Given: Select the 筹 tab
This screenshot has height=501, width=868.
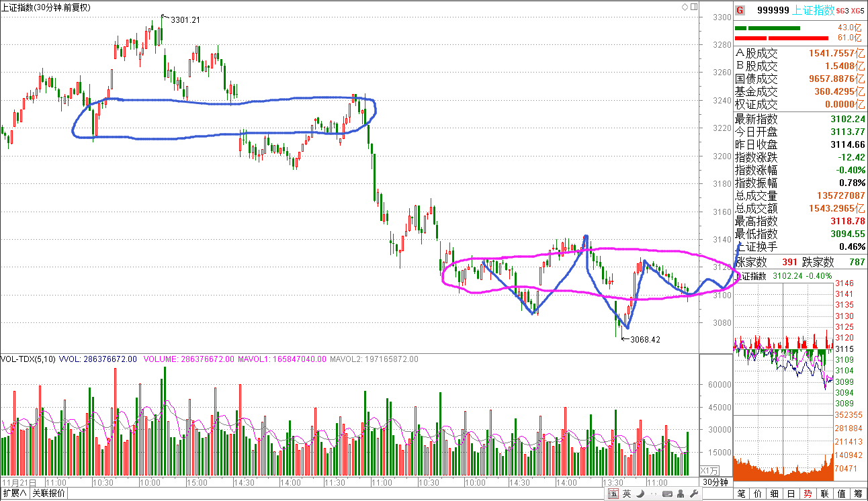Looking at the screenshot, I should (858, 494).
